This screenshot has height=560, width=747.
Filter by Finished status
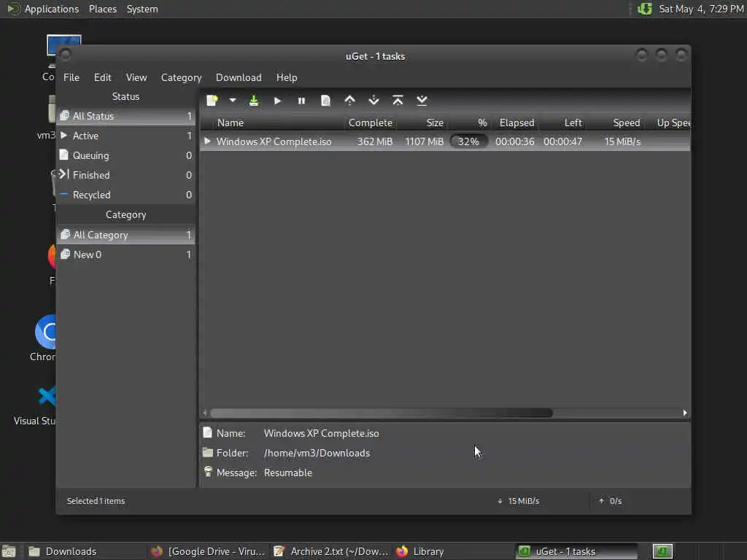(x=125, y=175)
